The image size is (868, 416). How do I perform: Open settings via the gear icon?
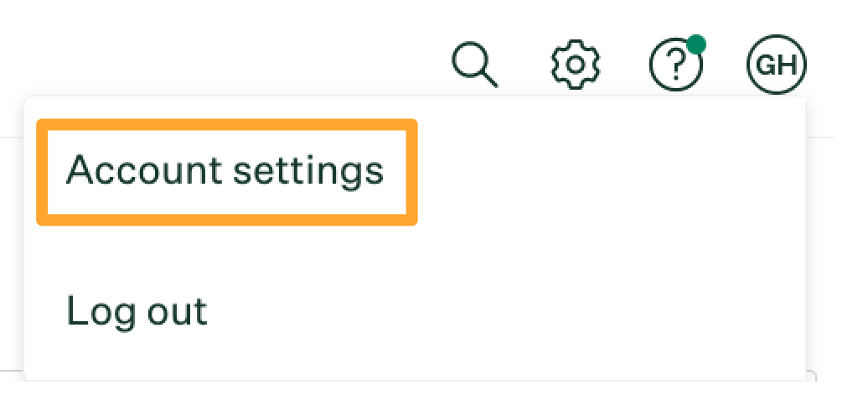pos(576,65)
